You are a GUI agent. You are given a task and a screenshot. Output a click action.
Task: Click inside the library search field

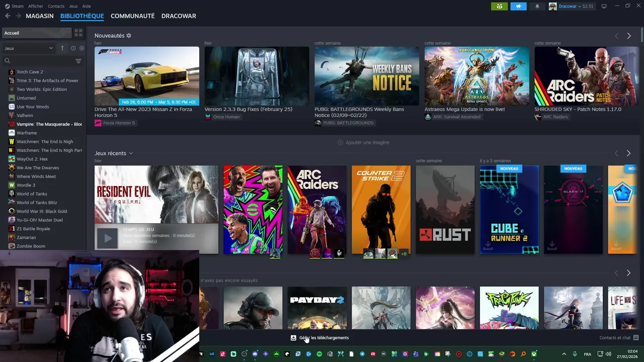coord(43,61)
